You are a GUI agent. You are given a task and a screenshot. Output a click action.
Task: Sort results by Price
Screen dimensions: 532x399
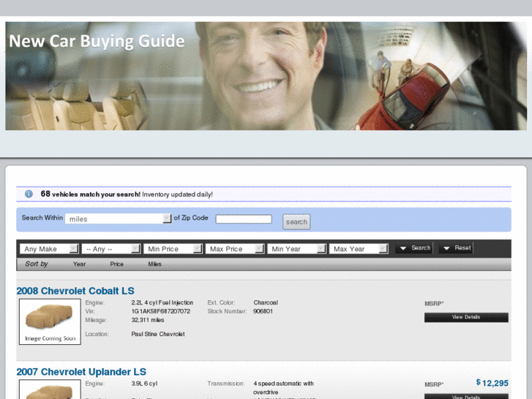click(x=117, y=264)
